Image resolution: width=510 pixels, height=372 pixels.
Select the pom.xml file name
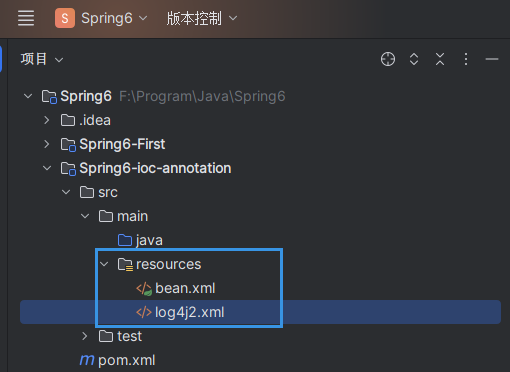127,361
